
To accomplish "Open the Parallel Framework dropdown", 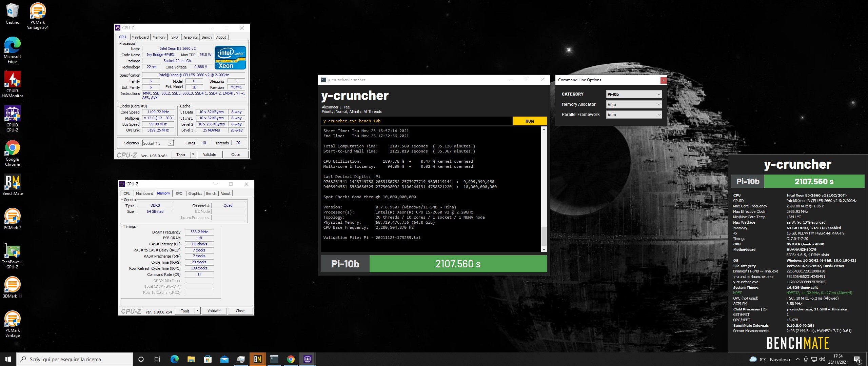I will point(634,115).
